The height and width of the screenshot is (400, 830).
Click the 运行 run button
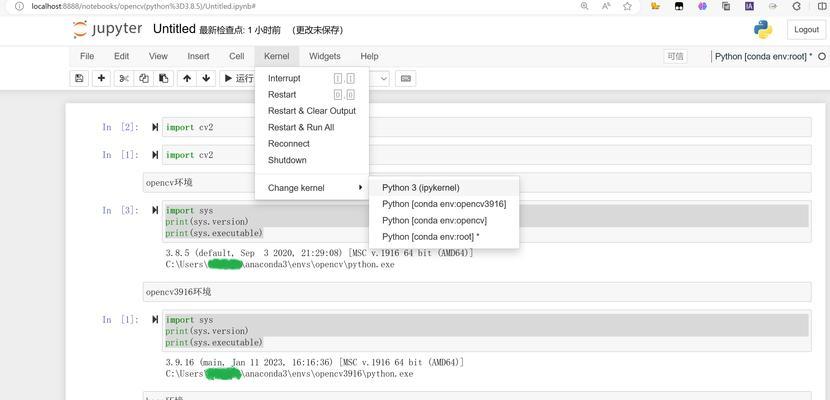click(x=239, y=78)
